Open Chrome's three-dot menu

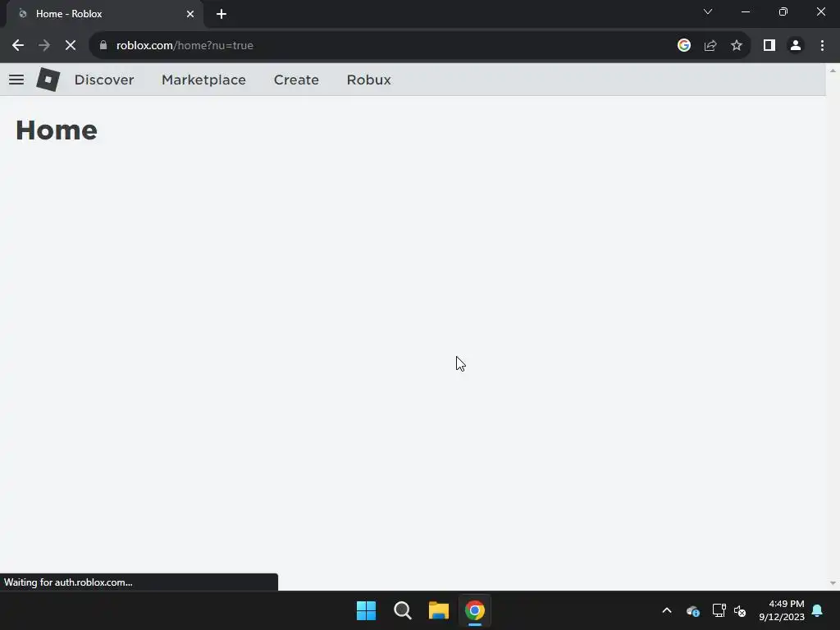[822, 46]
